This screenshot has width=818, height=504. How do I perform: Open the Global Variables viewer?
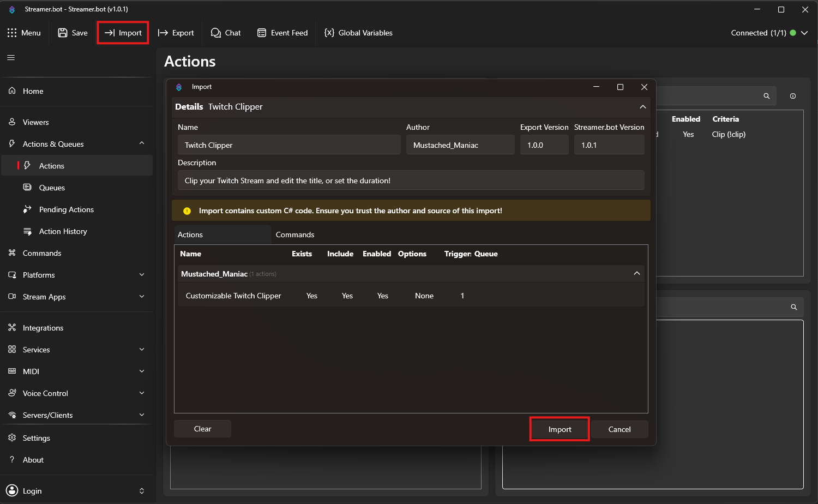pyautogui.click(x=358, y=33)
